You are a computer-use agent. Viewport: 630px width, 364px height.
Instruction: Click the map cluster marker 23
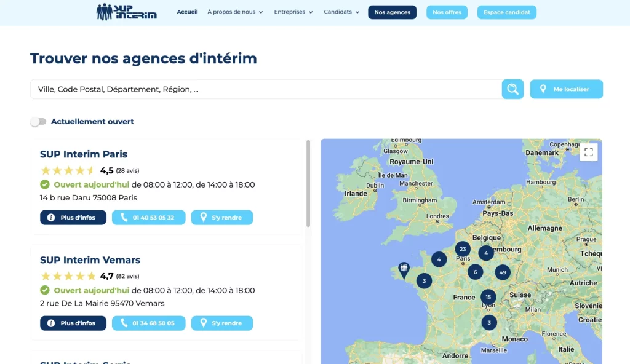(x=463, y=249)
